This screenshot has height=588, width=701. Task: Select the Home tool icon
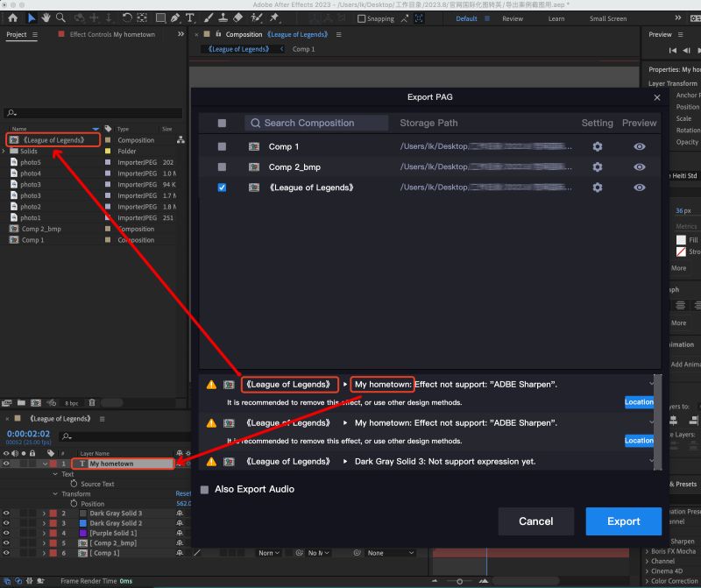(12, 17)
